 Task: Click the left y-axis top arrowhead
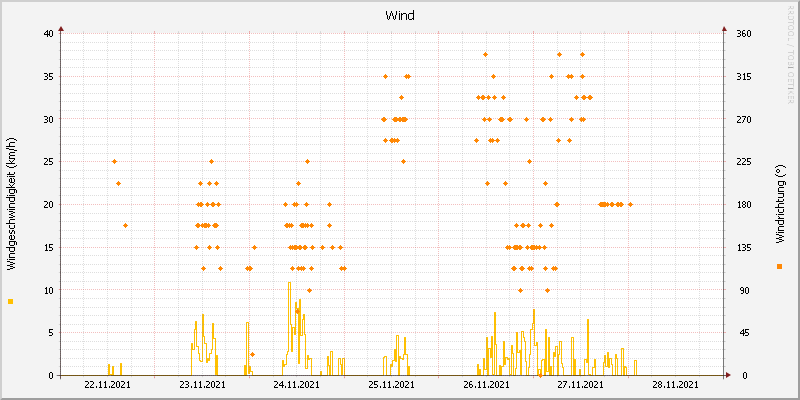click(61, 29)
